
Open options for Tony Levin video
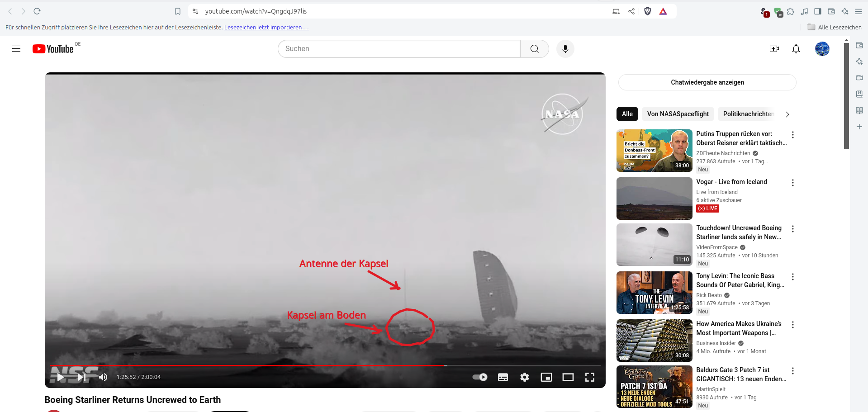[792, 277]
